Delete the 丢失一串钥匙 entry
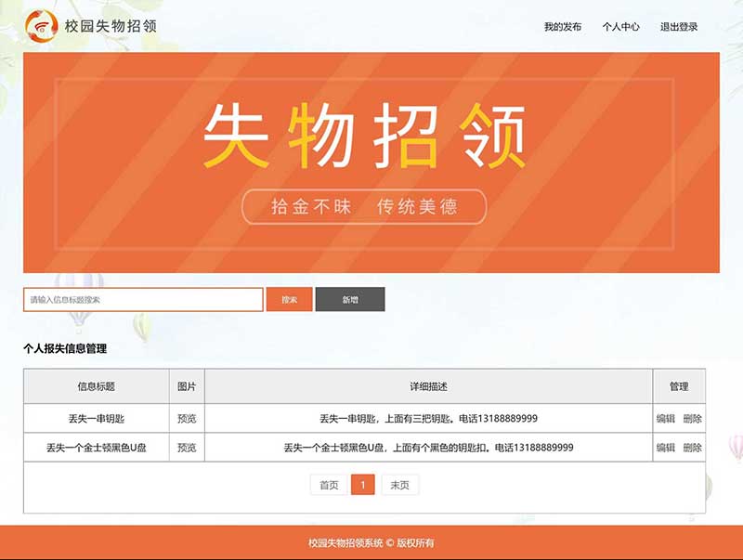 pyautogui.click(x=693, y=419)
